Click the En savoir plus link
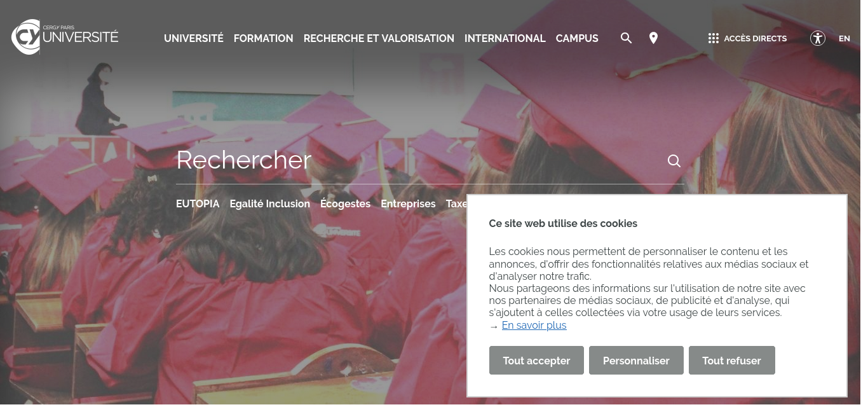 534,326
